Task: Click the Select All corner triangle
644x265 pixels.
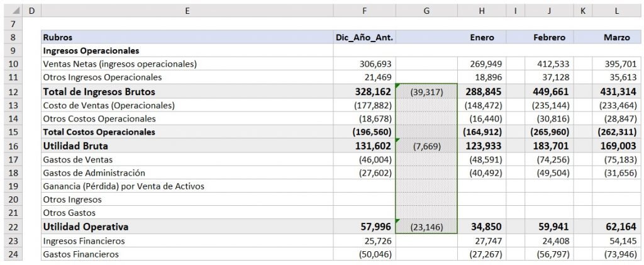Action: [x=14, y=11]
